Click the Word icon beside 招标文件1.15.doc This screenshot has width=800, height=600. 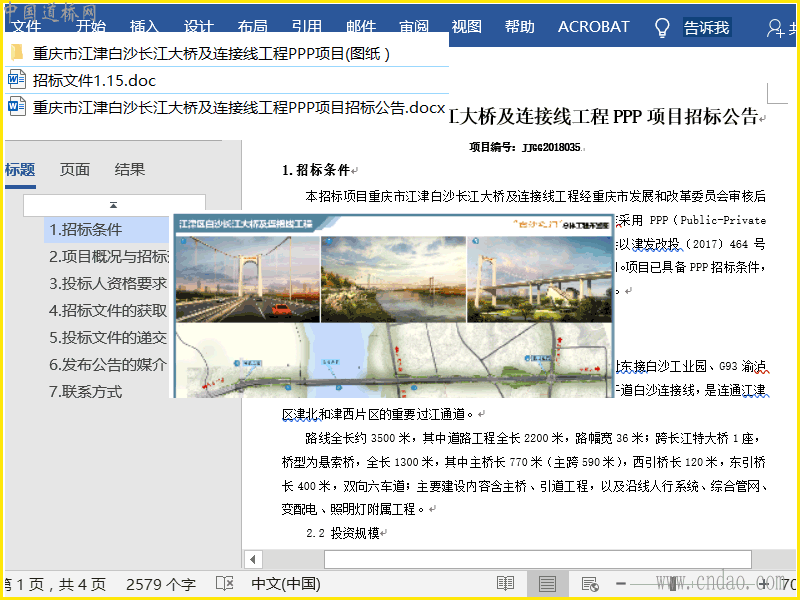pyautogui.click(x=17, y=80)
